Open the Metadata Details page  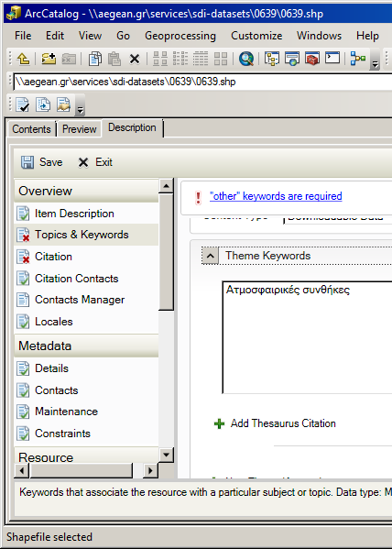(86, 368)
